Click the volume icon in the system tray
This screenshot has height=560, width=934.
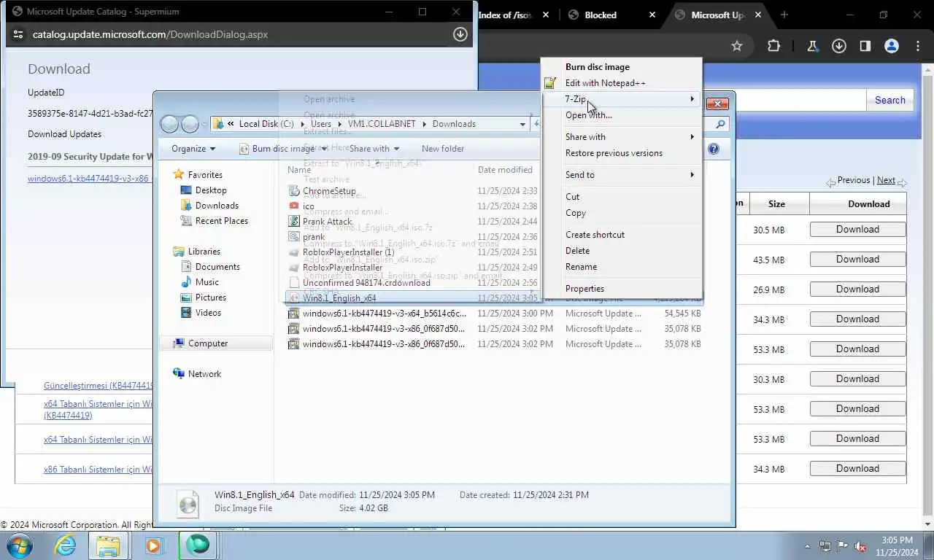coord(860,547)
